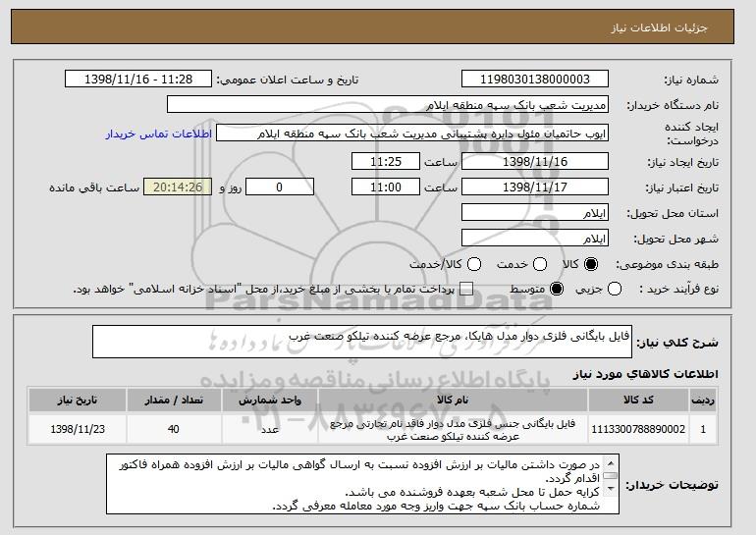The width and height of the screenshot is (756, 535).
Task: Click the quantity cell showing 40
Action: [x=174, y=429]
